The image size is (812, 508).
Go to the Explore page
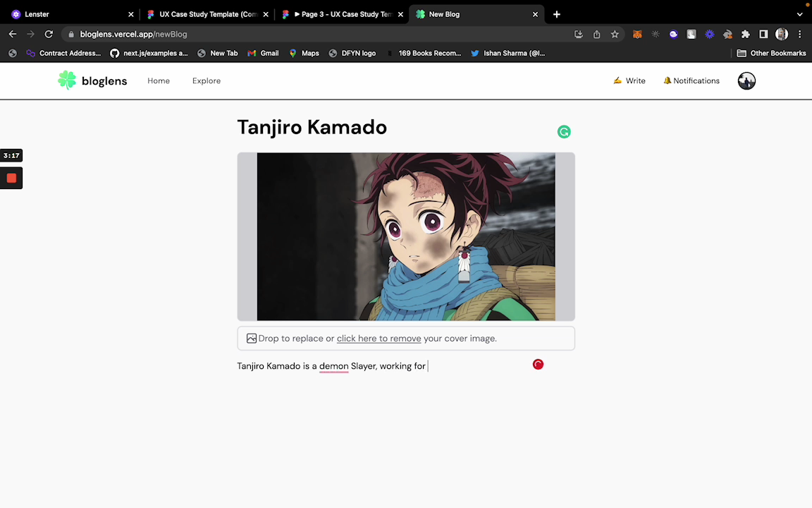click(x=206, y=81)
